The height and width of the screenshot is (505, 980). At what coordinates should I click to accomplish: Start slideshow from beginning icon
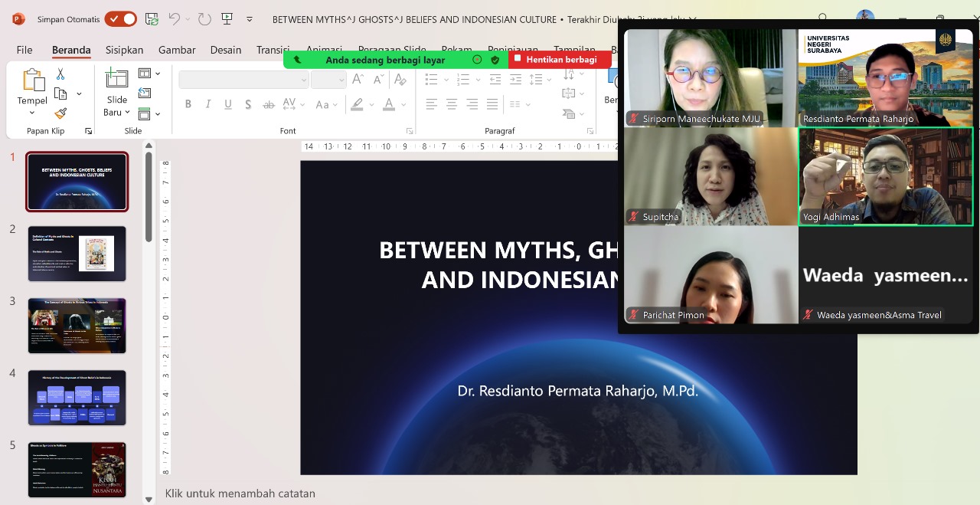coord(227,19)
